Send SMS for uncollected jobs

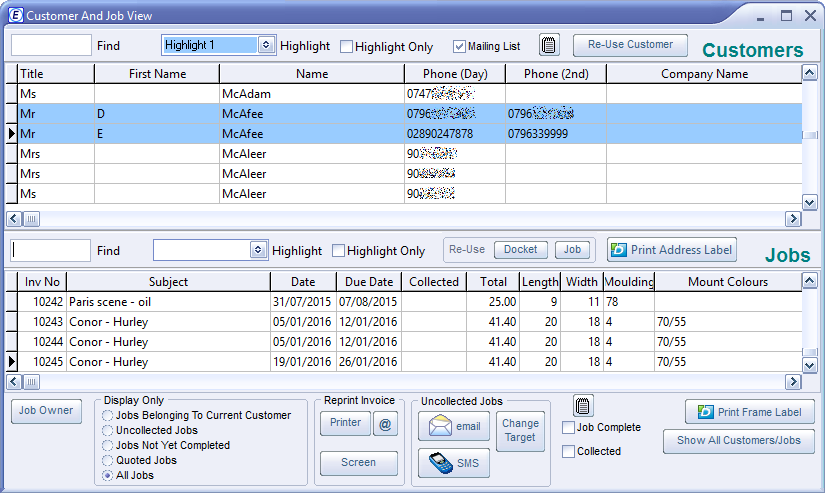(453, 463)
